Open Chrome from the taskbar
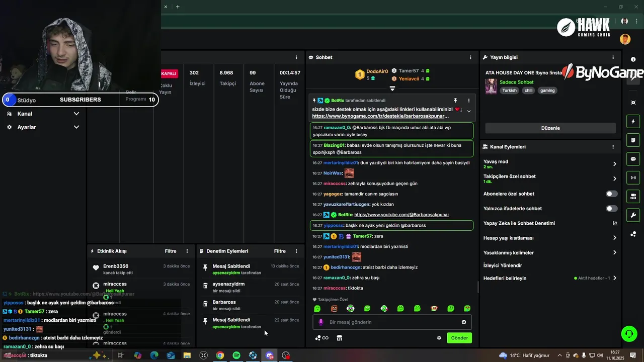Screen dimensions: 644x362 (x=220, y=355)
